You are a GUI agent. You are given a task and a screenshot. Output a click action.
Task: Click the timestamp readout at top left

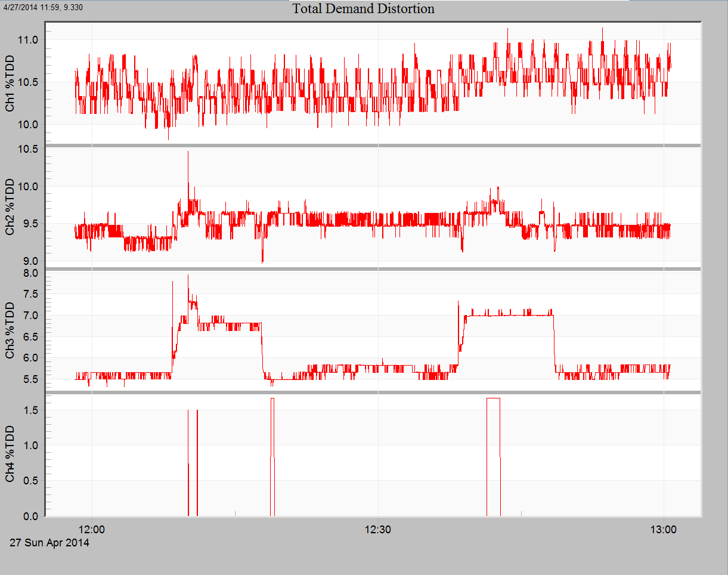(x=42, y=7)
